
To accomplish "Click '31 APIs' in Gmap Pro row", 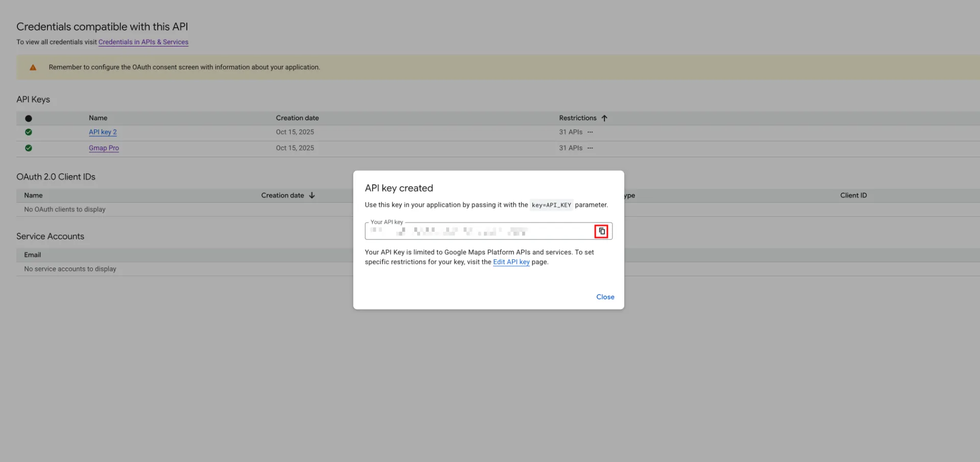I will pos(571,148).
